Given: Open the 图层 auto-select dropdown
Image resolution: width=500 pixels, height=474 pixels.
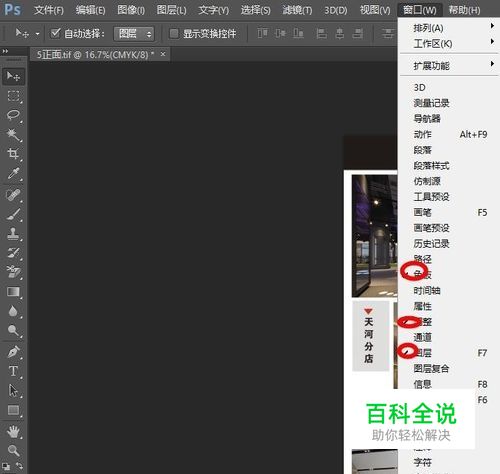Looking at the screenshot, I should pos(134,34).
